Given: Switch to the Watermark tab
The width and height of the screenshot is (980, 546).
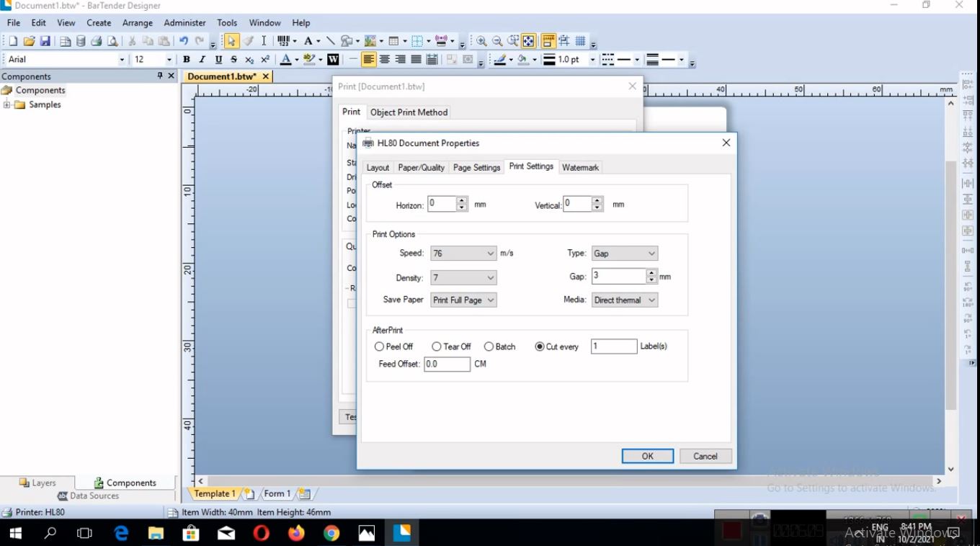Looking at the screenshot, I should pos(580,167).
